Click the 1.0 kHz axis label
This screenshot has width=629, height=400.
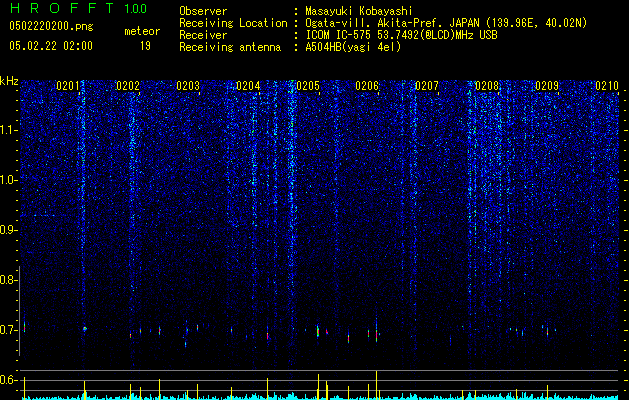pyautogui.click(x=7, y=180)
